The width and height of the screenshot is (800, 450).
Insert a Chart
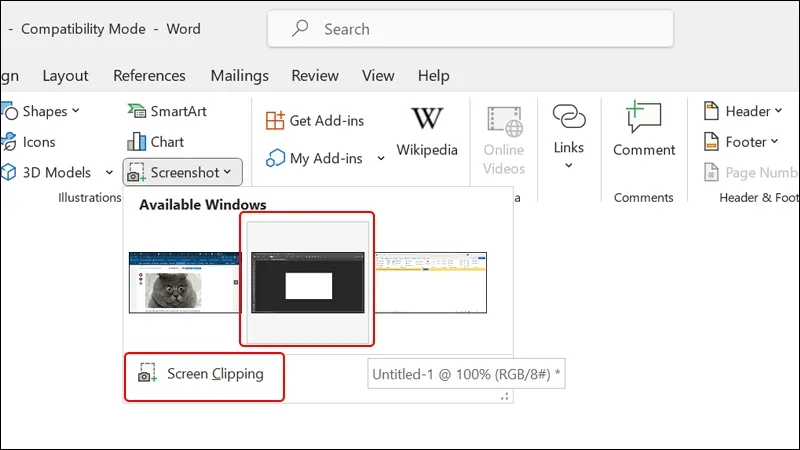coord(156,142)
